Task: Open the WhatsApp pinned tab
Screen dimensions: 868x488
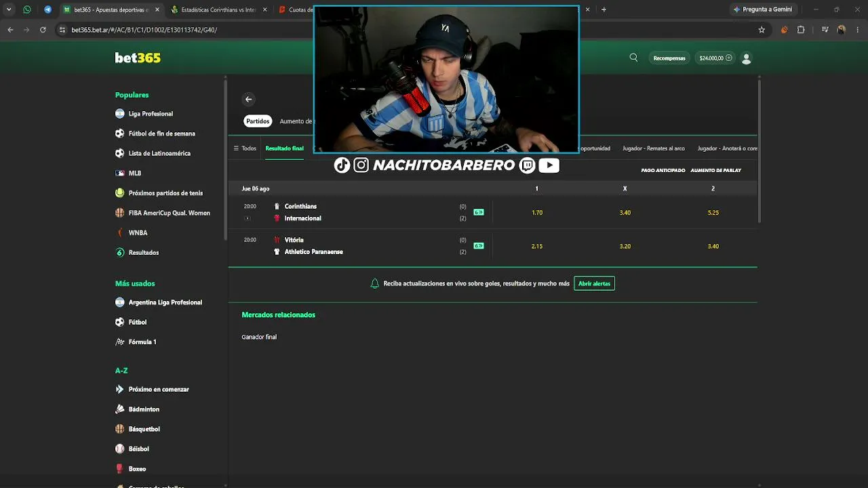Action: [x=27, y=9]
